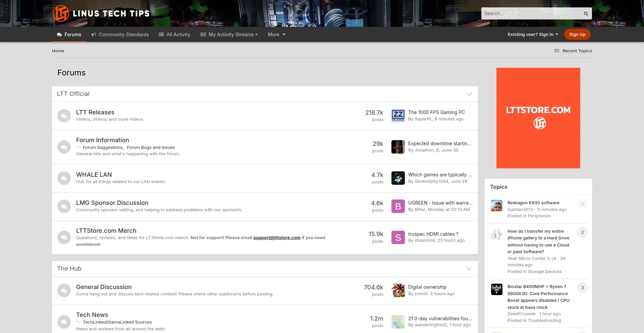Open Forum Bugs and Issues subforum
The image size is (644, 333).
[x=151, y=148]
